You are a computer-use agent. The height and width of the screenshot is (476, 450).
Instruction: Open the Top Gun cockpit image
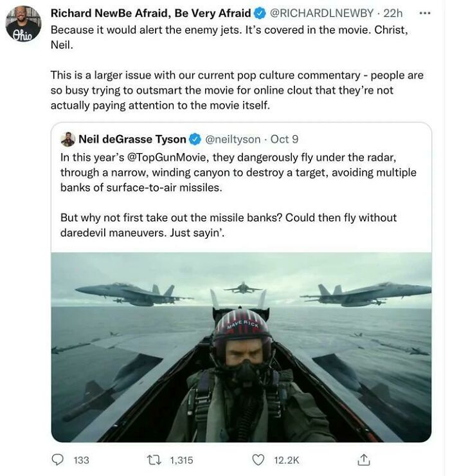[x=241, y=347]
